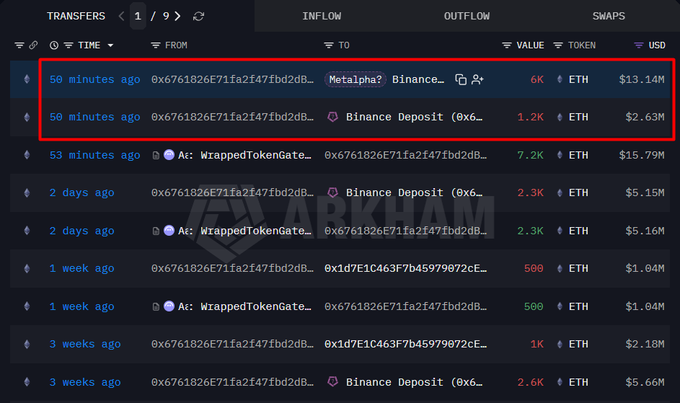
Task: Refresh the transfers list
Action: [199, 16]
